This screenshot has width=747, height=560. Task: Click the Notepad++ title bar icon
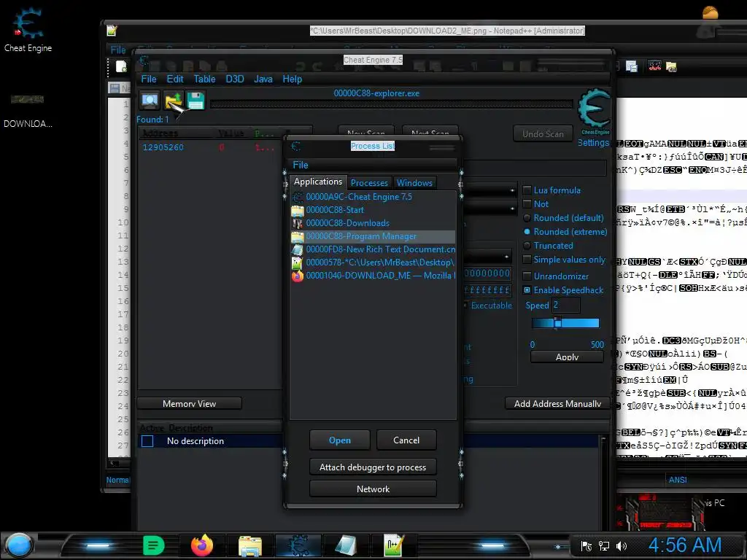pyautogui.click(x=112, y=31)
